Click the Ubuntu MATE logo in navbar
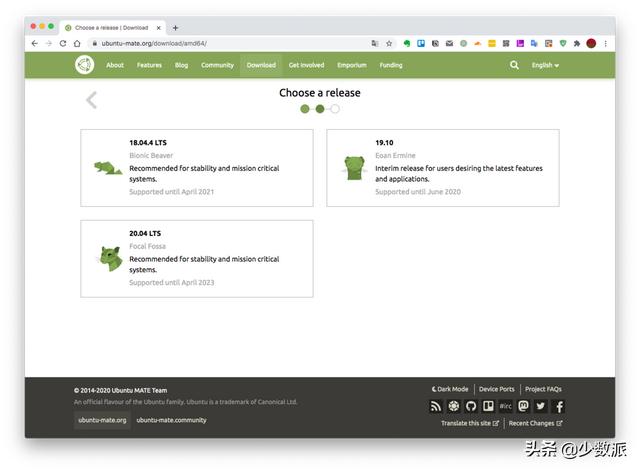Image resolution: width=640 pixels, height=471 pixels. 84,65
